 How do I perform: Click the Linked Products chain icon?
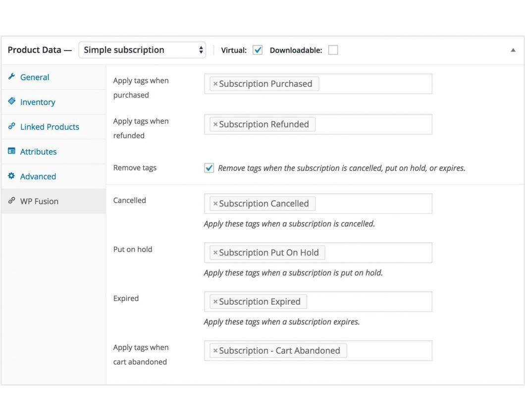pyautogui.click(x=12, y=126)
